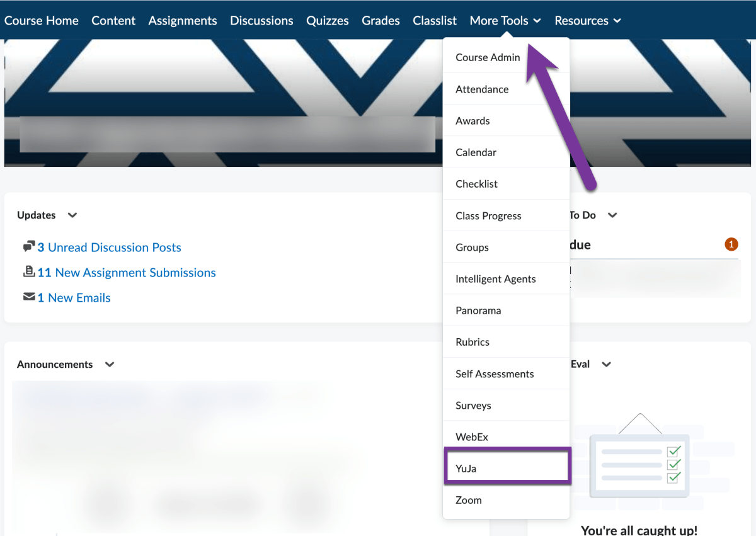Image resolution: width=756 pixels, height=536 pixels.
Task: Click the email envelope icon
Action: (x=29, y=297)
